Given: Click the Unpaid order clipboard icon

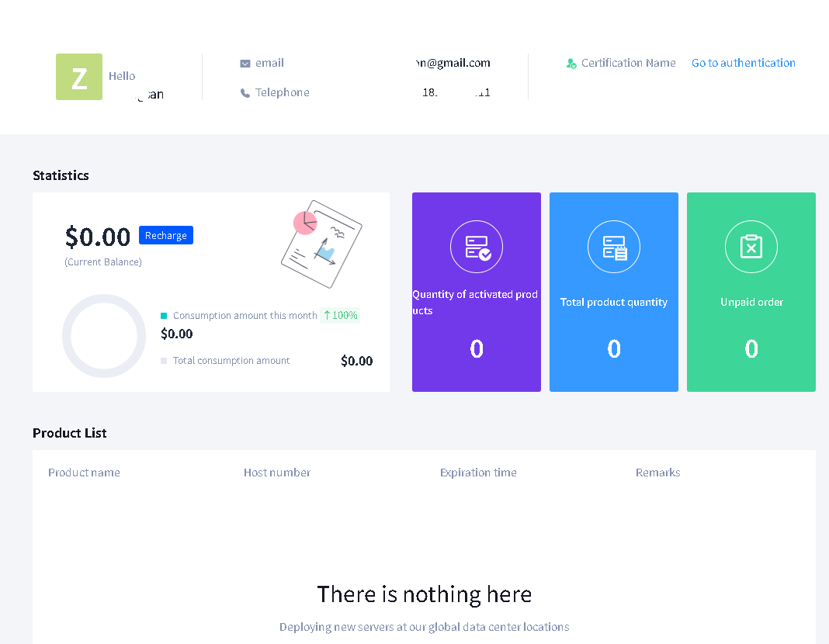Looking at the screenshot, I should pyautogui.click(x=751, y=247).
